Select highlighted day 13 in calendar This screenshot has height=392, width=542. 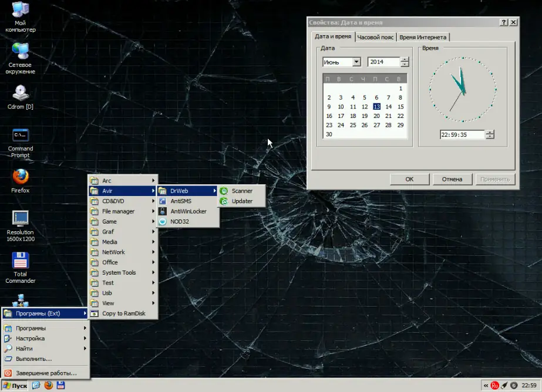(x=376, y=107)
